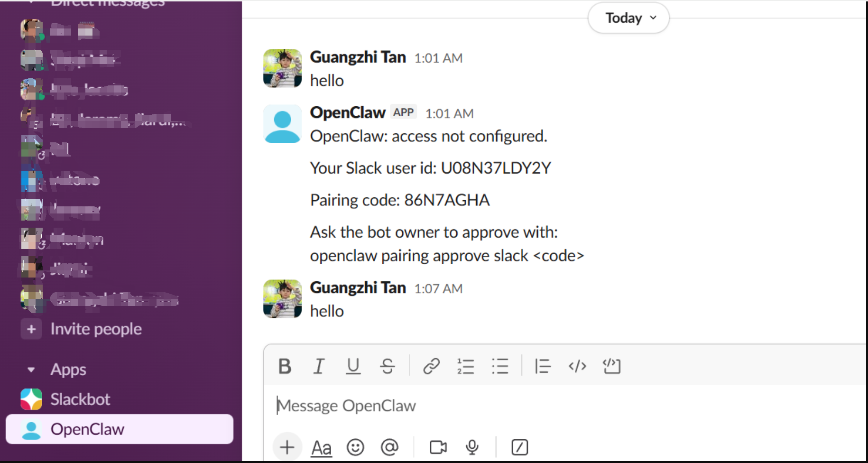Start a bulleted list

(500, 366)
